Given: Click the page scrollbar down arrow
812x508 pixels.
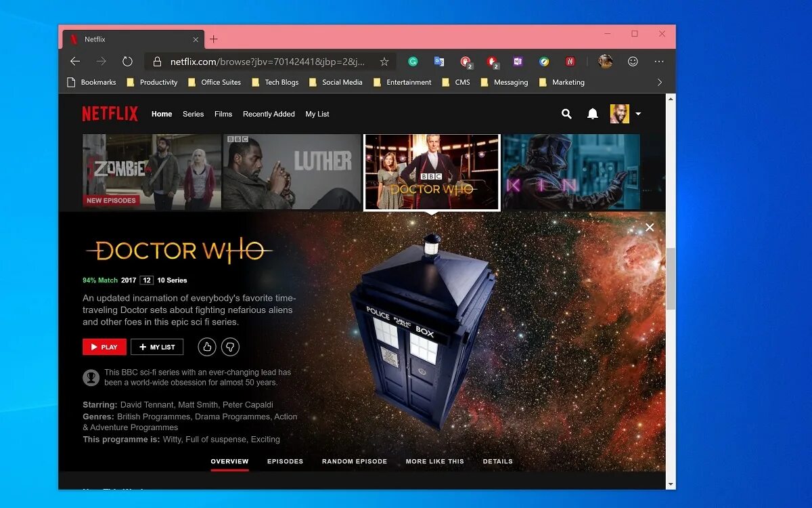Looking at the screenshot, I should (x=671, y=484).
